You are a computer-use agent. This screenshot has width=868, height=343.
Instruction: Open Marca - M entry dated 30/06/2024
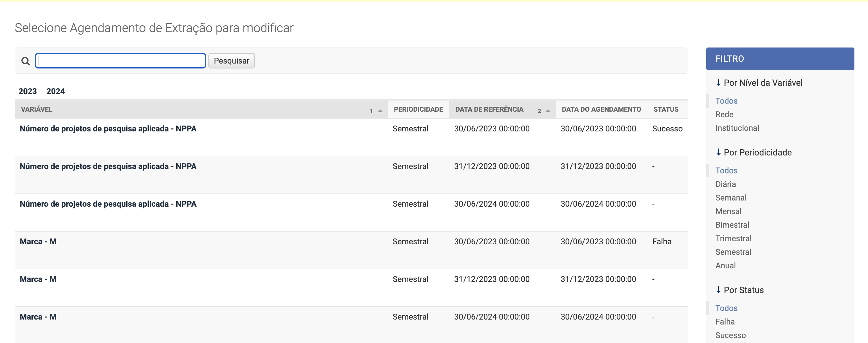(x=38, y=317)
